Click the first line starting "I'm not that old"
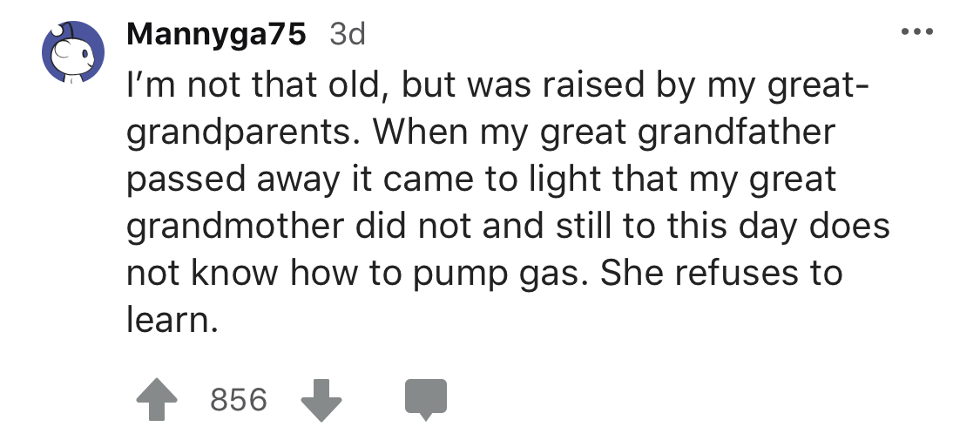This screenshot has height=447, width=980. tap(497, 86)
